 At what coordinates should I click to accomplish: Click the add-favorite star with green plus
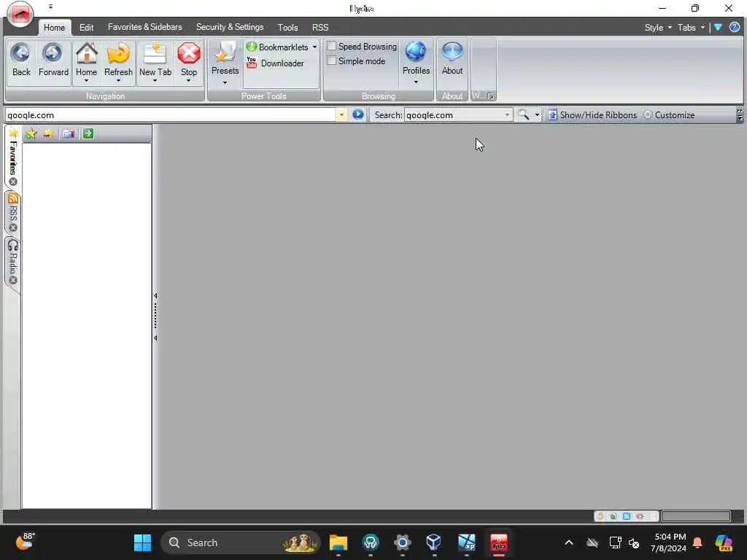pyautogui.click(x=31, y=134)
